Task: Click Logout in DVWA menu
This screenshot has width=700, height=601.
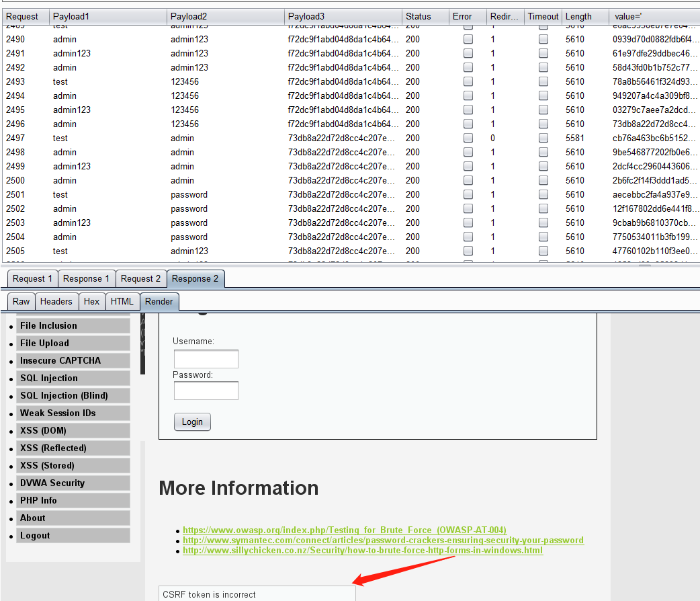Action: tap(73, 535)
